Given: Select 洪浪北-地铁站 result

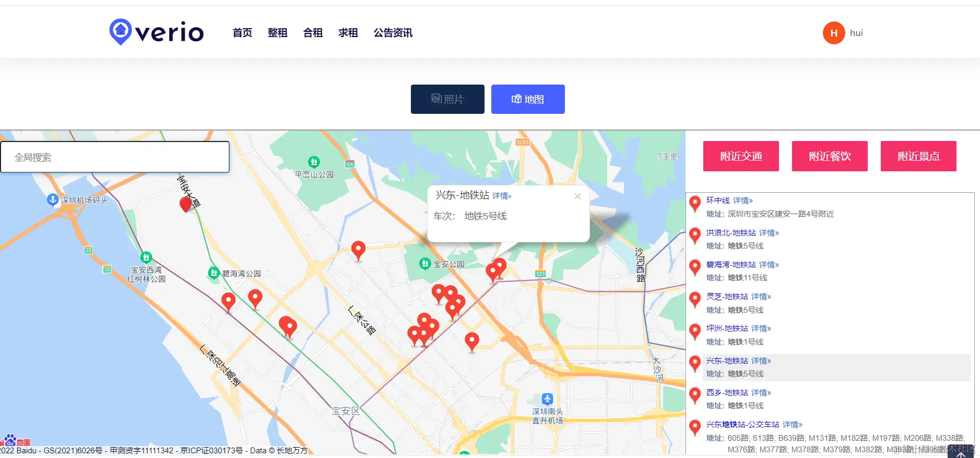Looking at the screenshot, I should click(x=731, y=233).
